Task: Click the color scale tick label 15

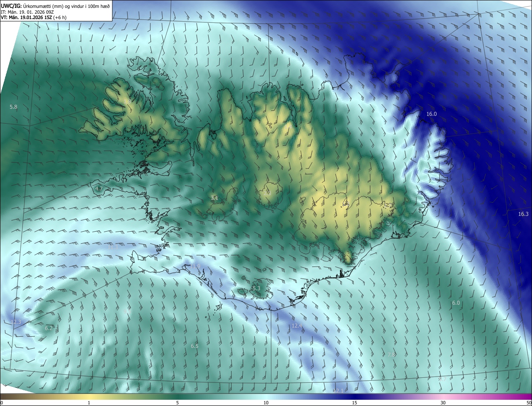Action: click(x=355, y=403)
